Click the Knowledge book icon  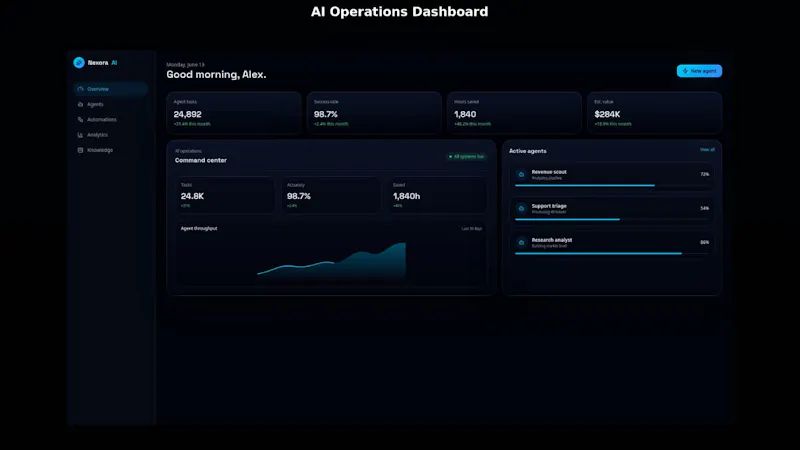[80, 150]
